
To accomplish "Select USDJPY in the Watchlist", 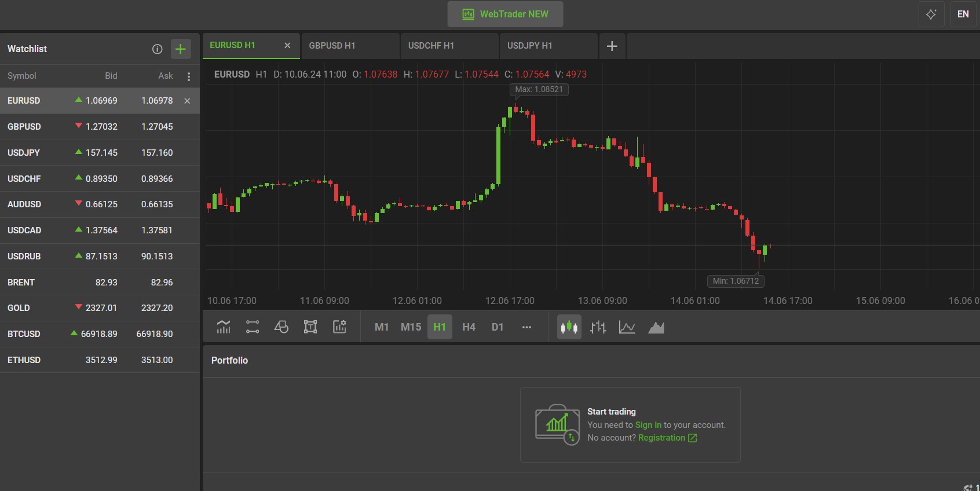I will pyautogui.click(x=100, y=153).
